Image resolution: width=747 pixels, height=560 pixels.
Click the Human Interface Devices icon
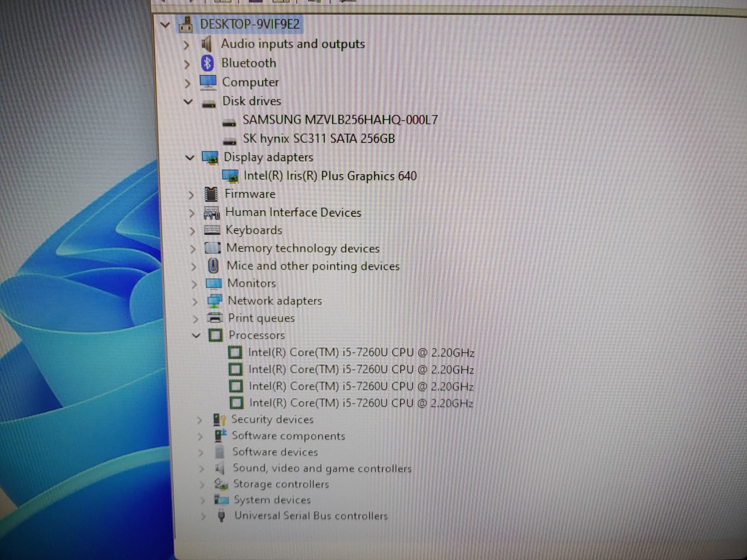coord(212,213)
